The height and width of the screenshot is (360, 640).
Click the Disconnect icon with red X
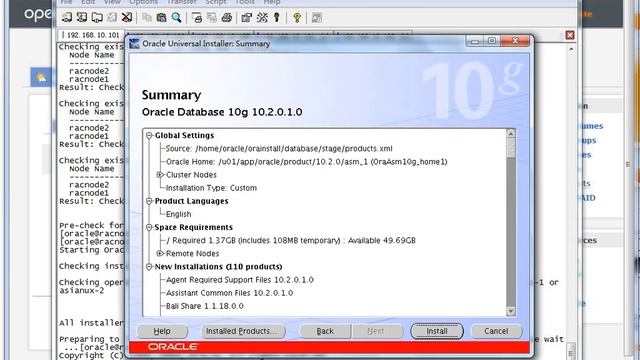coord(127,17)
